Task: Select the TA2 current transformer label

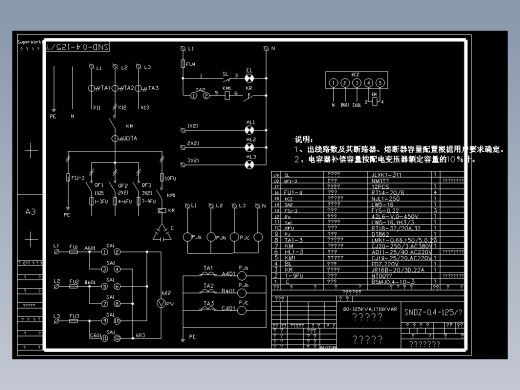Action: tap(129, 88)
